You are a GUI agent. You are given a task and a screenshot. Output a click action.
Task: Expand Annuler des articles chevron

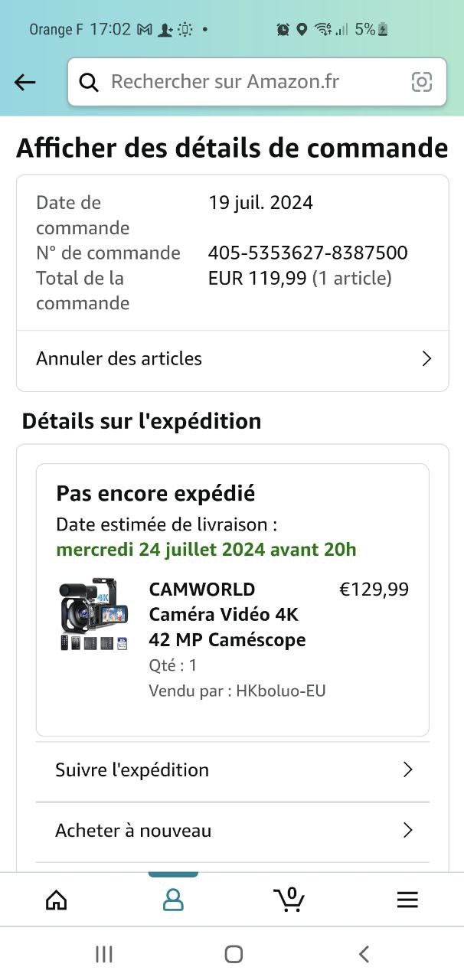coord(427,358)
